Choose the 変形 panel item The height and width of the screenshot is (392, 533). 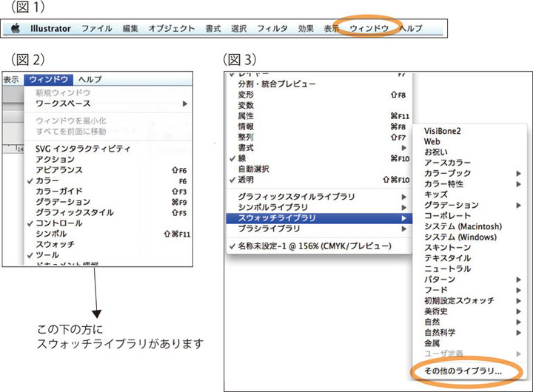[x=319, y=95]
